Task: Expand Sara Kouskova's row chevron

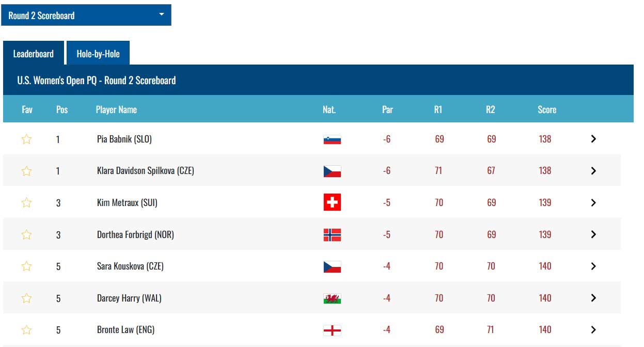Action: tap(593, 266)
